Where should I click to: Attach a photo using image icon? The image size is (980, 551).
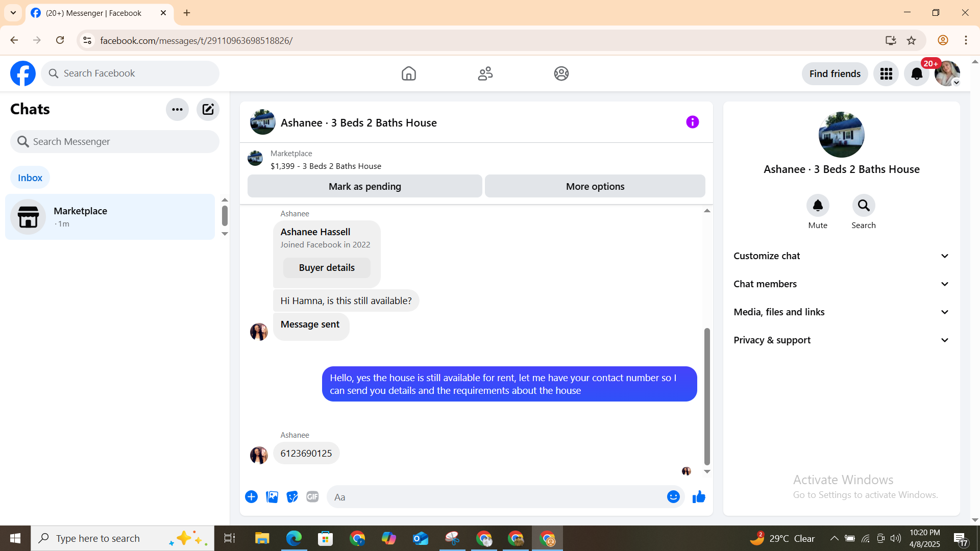coord(272,497)
